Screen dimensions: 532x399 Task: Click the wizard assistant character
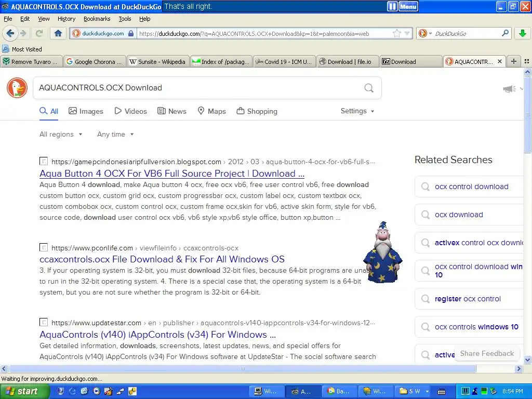383,252
